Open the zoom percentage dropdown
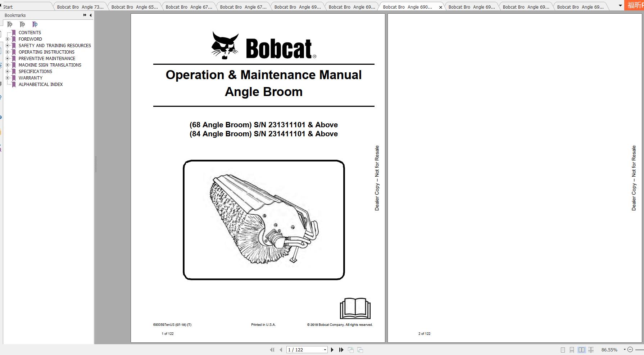644x355 pixels. tap(625, 350)
